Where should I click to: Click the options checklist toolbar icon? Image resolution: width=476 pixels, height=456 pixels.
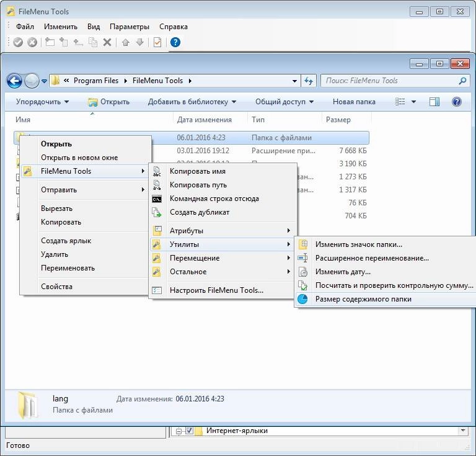coord(157,42)
